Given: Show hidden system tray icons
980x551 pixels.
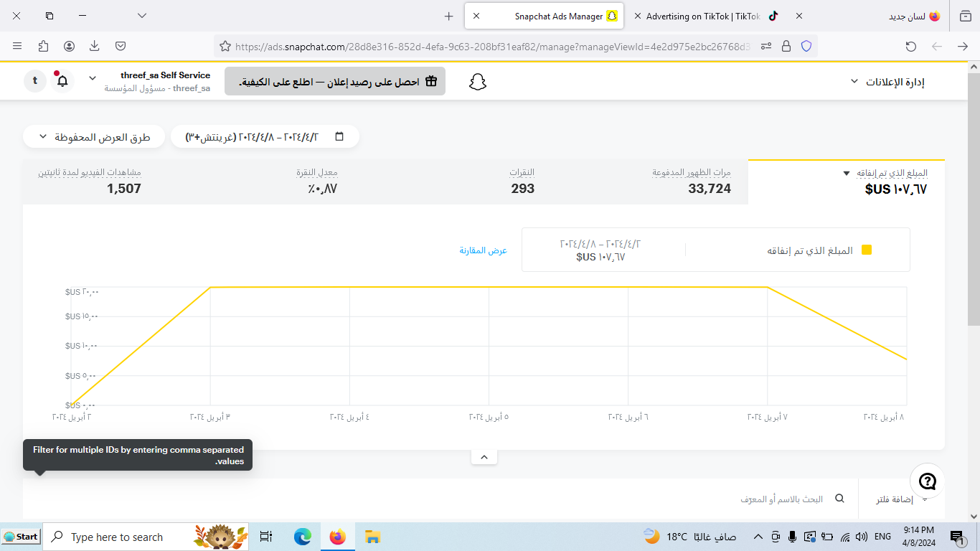Looking at the screenshot, I should [x=758, y=537].
